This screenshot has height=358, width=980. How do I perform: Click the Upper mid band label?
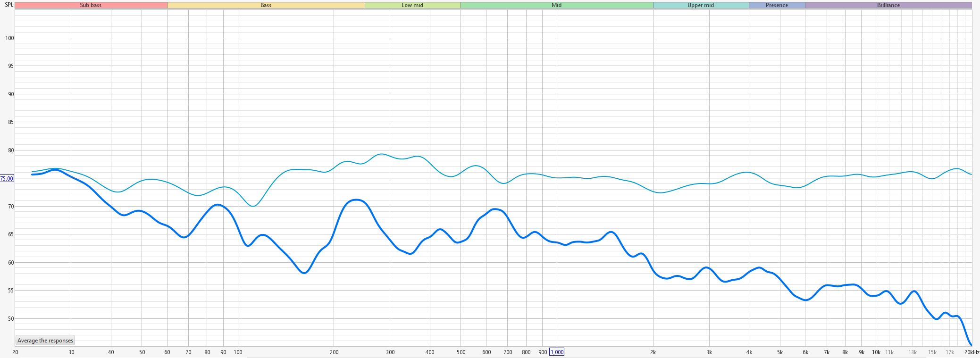(701, 5)
